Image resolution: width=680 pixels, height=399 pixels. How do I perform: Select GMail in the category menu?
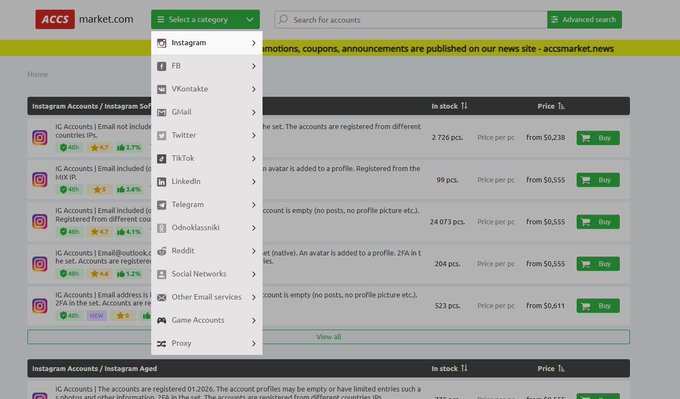(206, 112)
